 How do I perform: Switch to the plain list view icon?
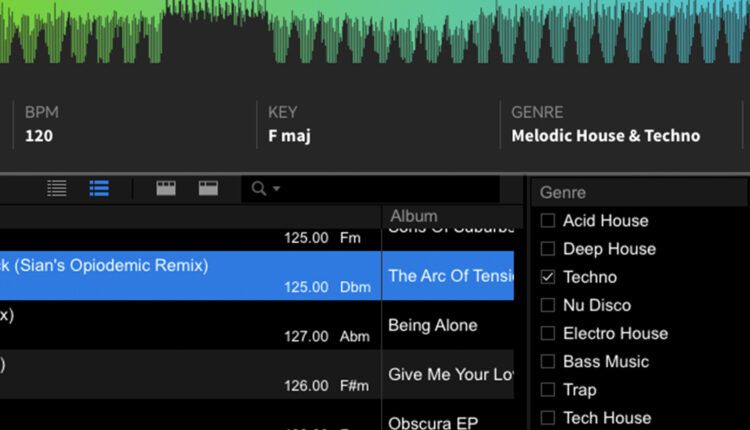[57, 188]
